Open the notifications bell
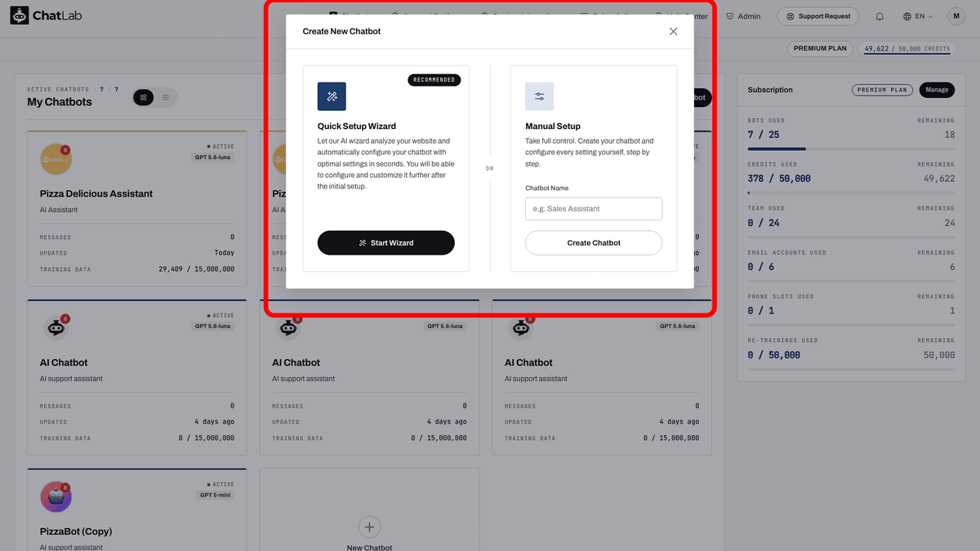The image size is (980, 551). pos(880,16)
